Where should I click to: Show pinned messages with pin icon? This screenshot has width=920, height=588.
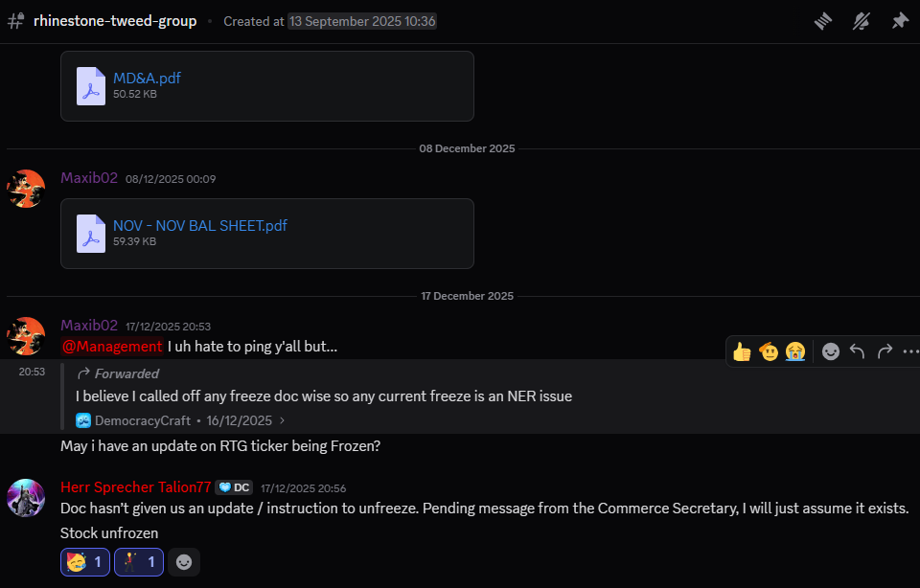pos(900,21)
